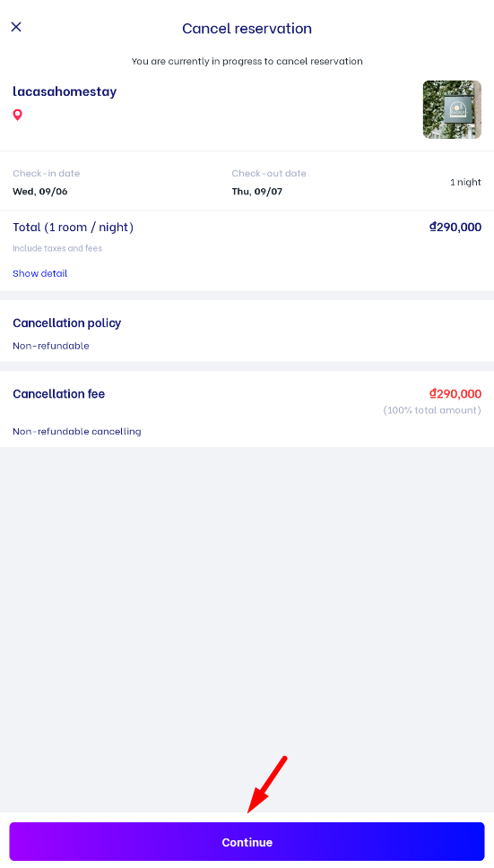Screen dimensions: 494x868
Task: Click the Cancel reservation title
Action: 247,29
